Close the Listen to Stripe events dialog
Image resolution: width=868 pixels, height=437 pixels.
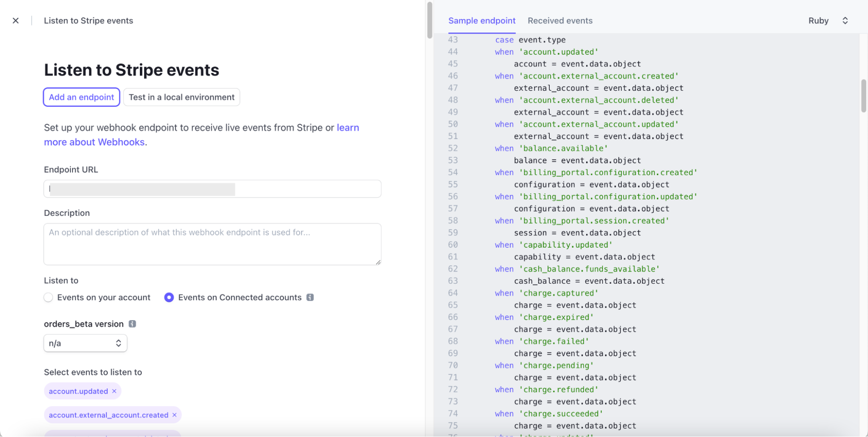tap(16, 20)
